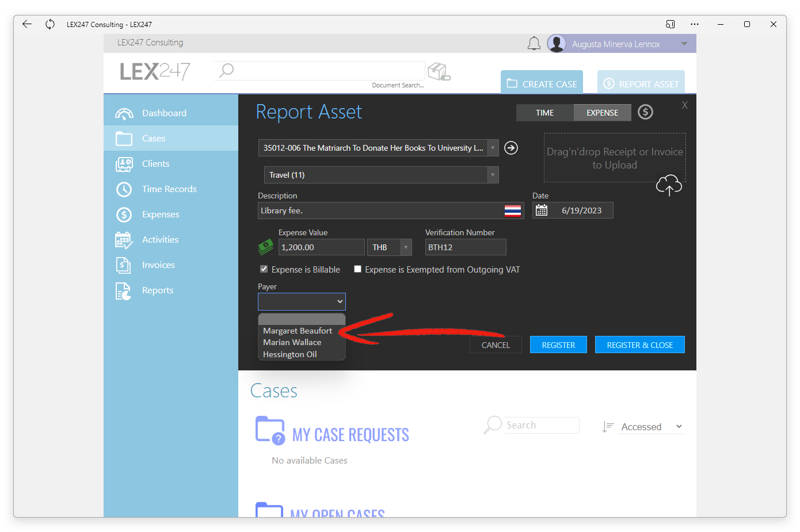Click the go-to-case arrow icon

click(511, 148)
